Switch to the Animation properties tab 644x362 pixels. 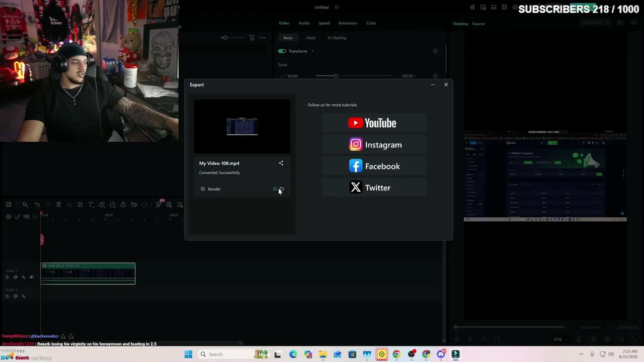click(348, 23)
